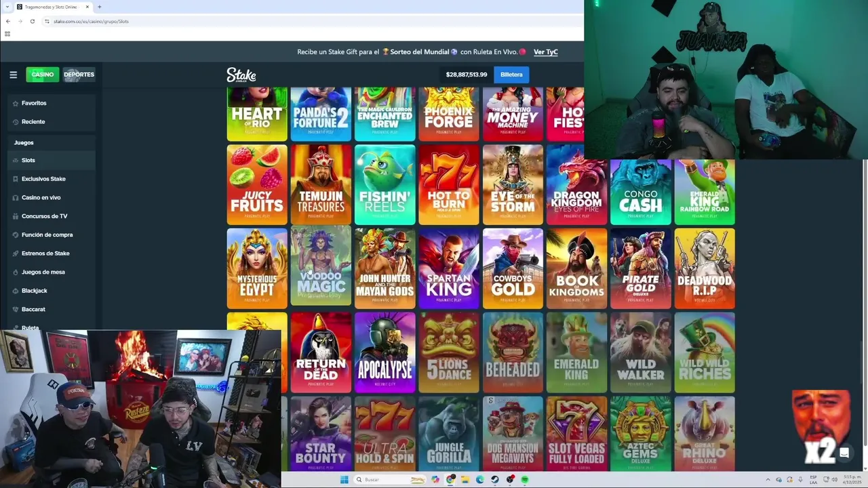Go back with the browser back arrow
868x488 pixels.
pyautogui.click(x=7, y=21)
